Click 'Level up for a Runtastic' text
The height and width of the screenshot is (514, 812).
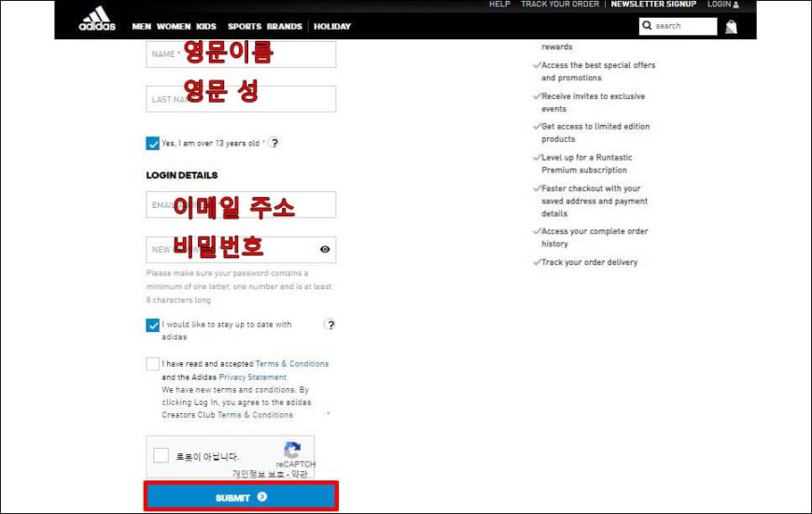click(x=587, y=158)
